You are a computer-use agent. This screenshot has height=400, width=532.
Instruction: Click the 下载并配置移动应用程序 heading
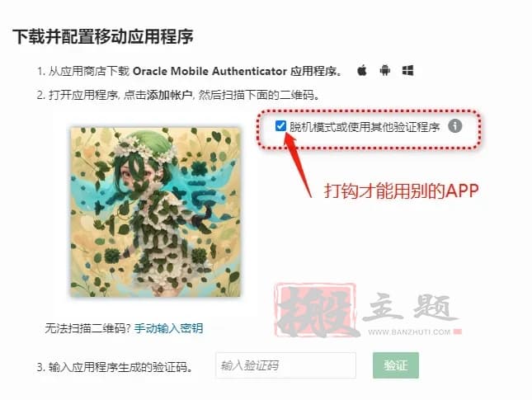[103, 36]
